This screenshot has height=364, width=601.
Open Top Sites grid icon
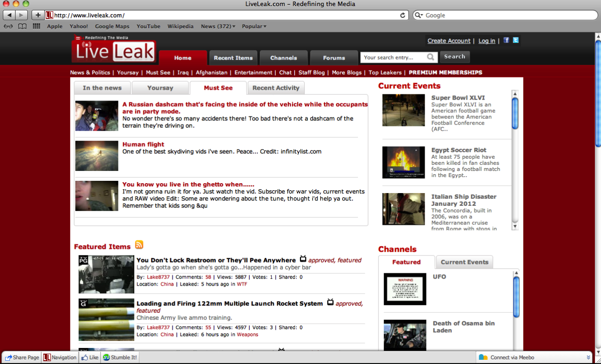[36, 26]
